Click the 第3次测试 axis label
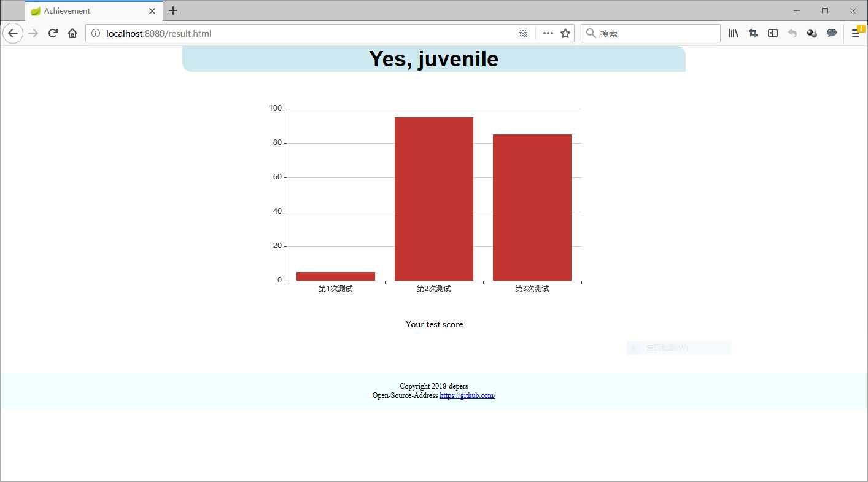This screenshot has width=868, height=482. tap(532, 289)
